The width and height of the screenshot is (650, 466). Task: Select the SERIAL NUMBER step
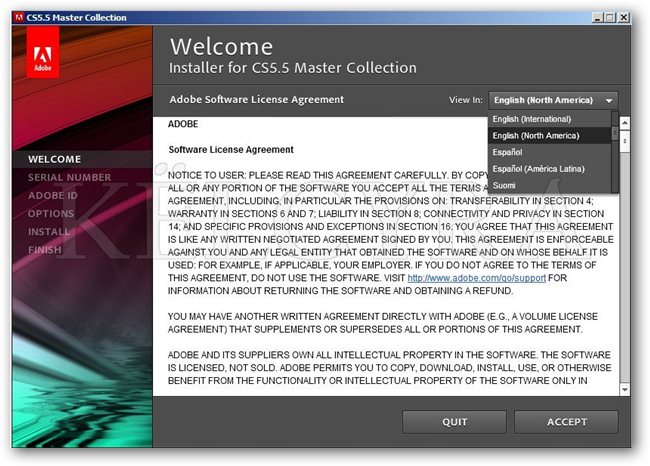pyautogui.click(x=70, y=177)
